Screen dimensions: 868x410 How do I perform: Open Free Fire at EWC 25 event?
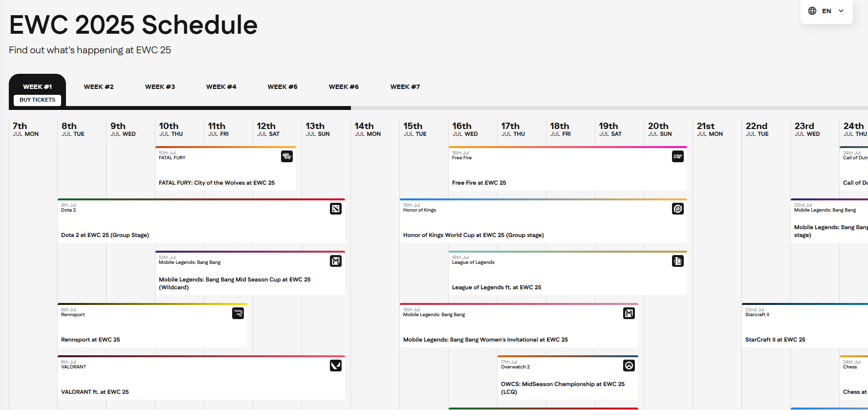pyautogui.click(x=568, y=169)
